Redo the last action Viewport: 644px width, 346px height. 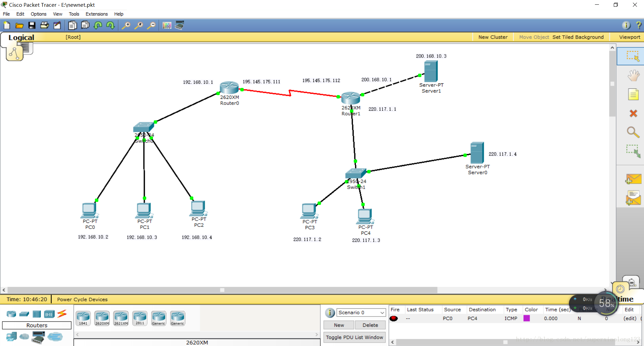(110, 25)
